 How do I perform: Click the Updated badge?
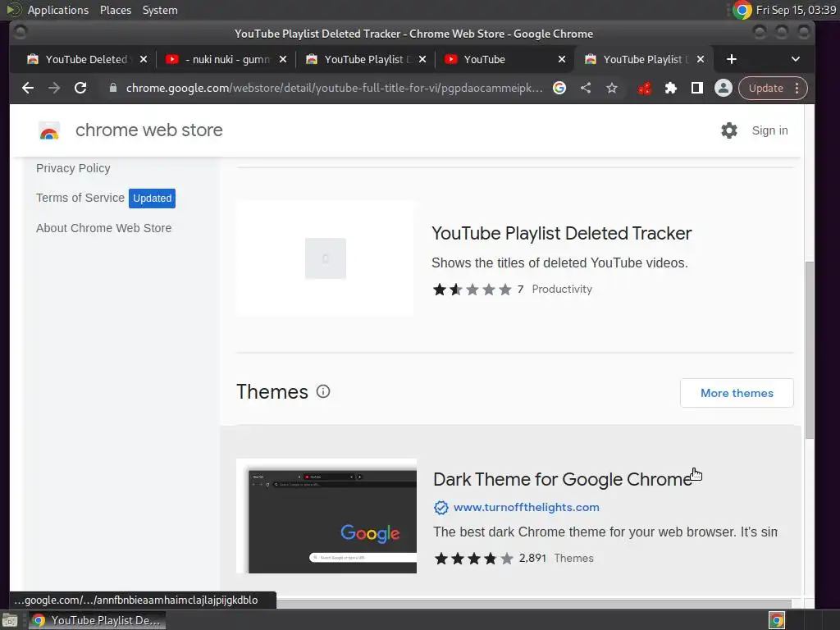152,199
